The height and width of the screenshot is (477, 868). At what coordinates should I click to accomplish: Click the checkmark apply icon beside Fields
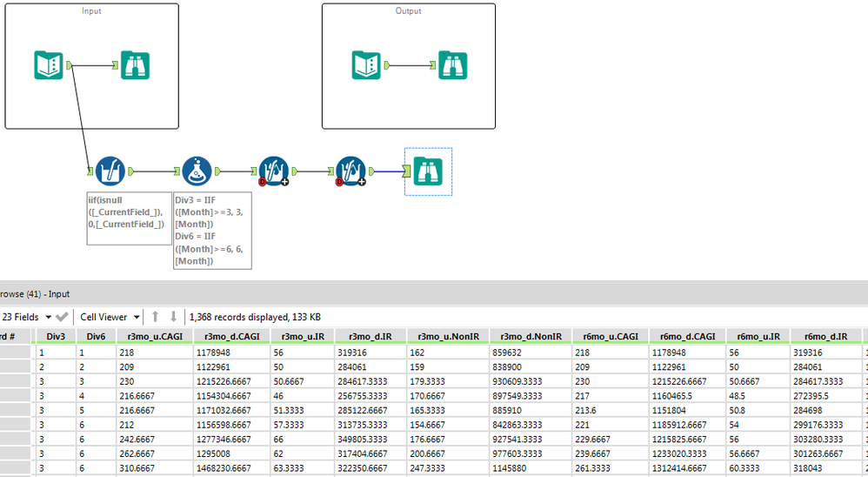point(62,317)
